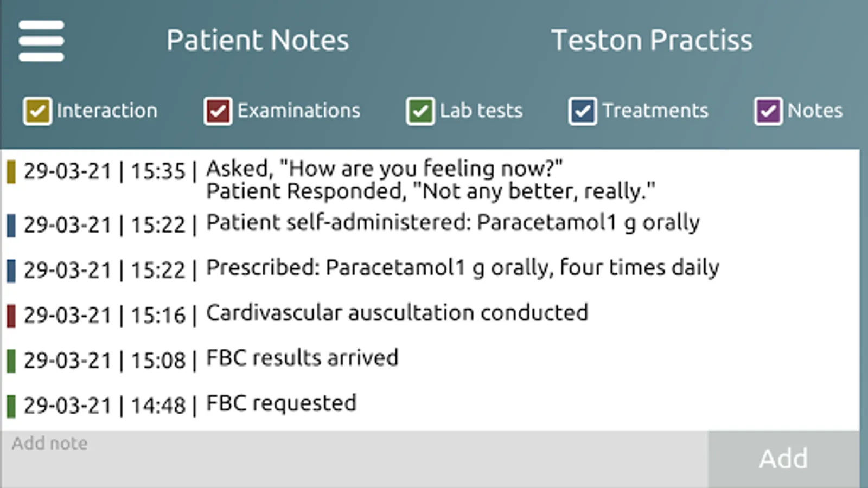Select the Cardivascular auscultation conducted entry

397,313
